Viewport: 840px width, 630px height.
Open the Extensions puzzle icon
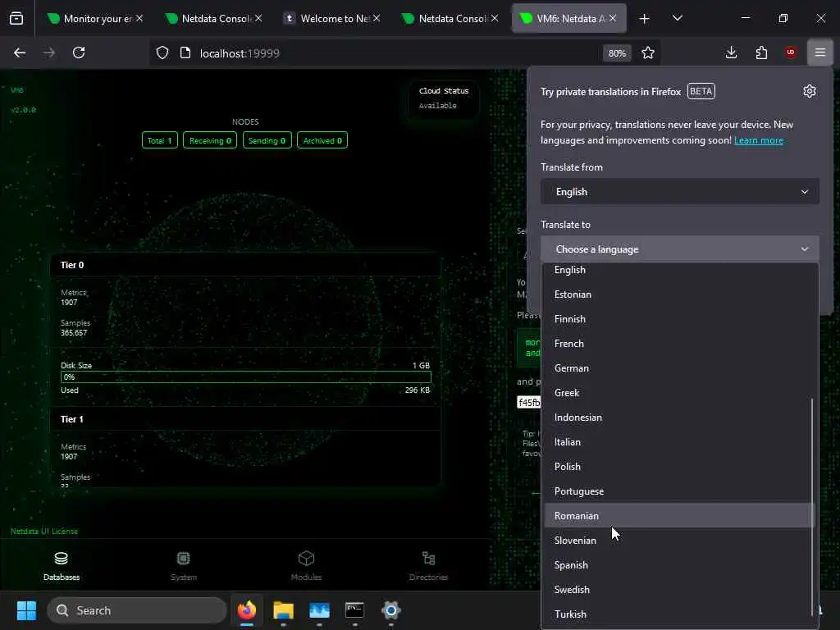(x=761, y=52)
